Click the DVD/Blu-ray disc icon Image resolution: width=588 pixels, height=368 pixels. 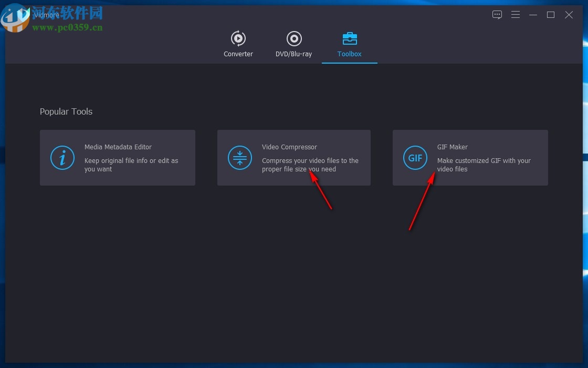(x=294, y=38)
